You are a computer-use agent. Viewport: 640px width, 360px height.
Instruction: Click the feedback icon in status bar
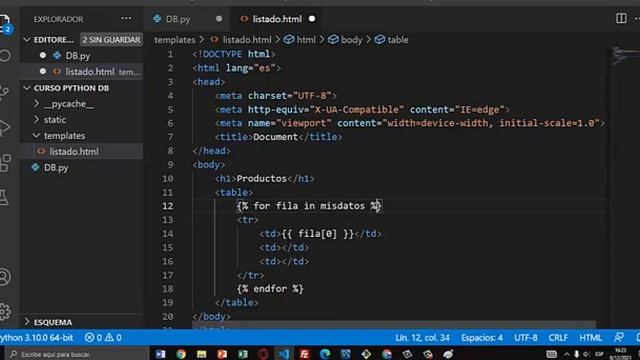pyautogui.click(x=619, y=338)
